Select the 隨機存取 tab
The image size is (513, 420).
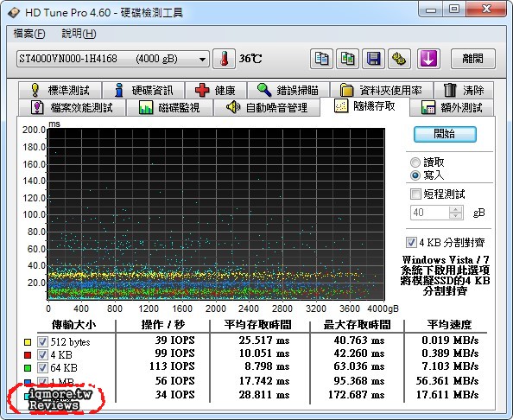364,106
